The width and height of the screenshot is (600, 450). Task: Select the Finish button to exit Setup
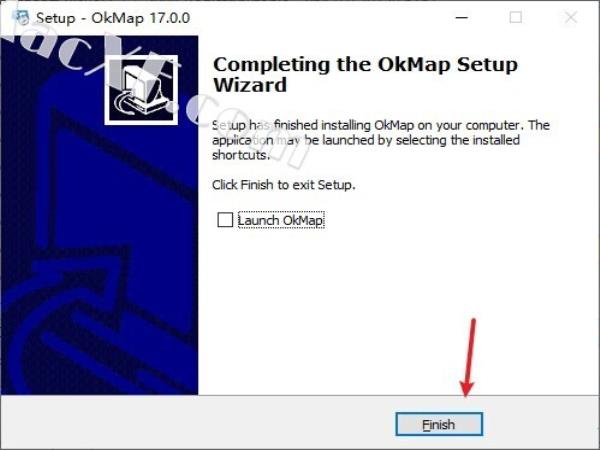click(439, 424)
